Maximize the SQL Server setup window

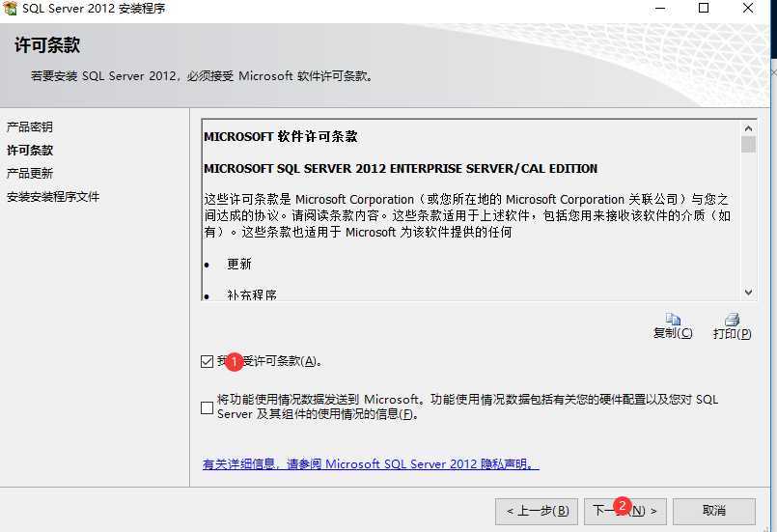[704, 9]
